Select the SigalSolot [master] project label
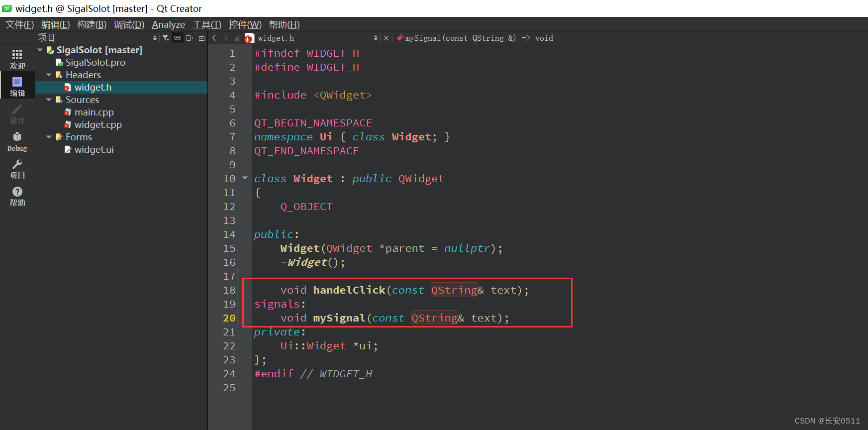 click(x=99, y=50)
